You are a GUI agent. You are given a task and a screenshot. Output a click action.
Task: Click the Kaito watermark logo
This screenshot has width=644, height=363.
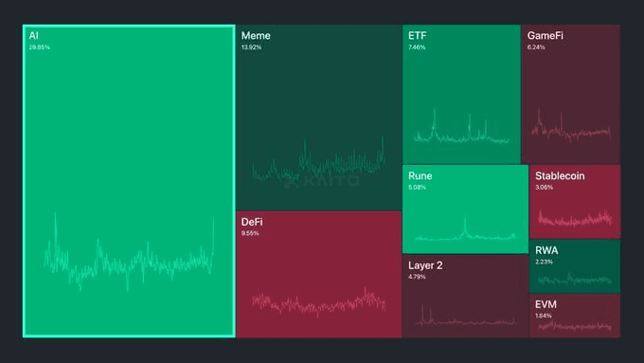(322, 181)
